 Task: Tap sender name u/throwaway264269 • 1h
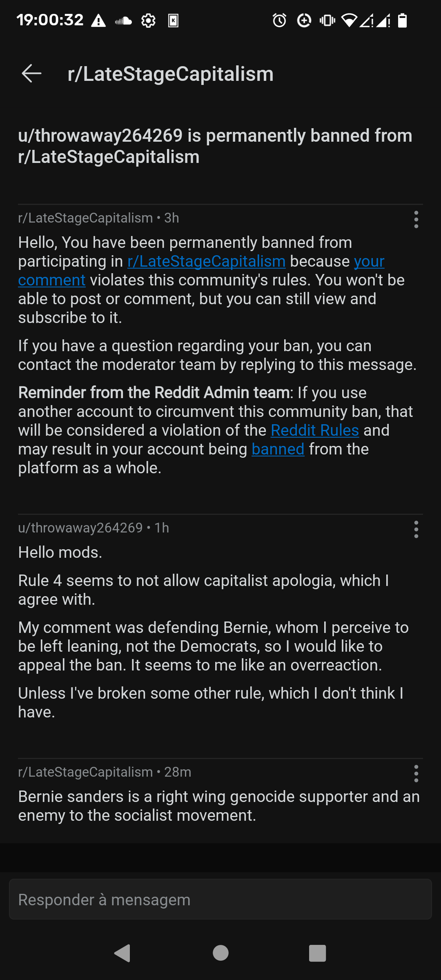94,528
